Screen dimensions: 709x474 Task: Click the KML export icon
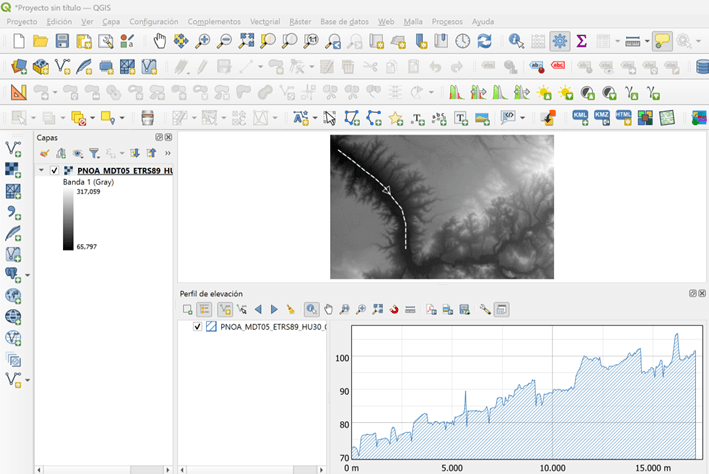point(581,117)
